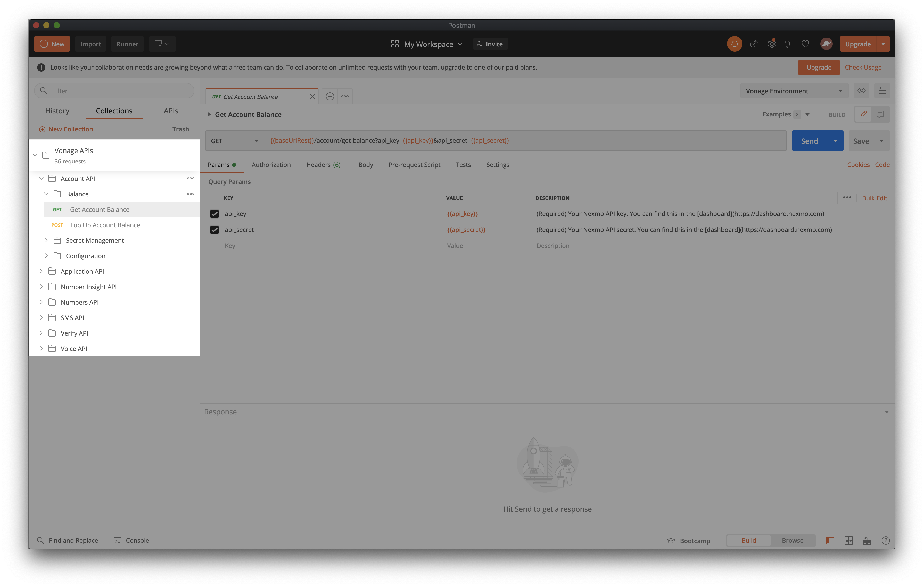924x587 pixels.
Task: Open the Upgrade dropdown arrow in header
Action: (x=883, y=44)
